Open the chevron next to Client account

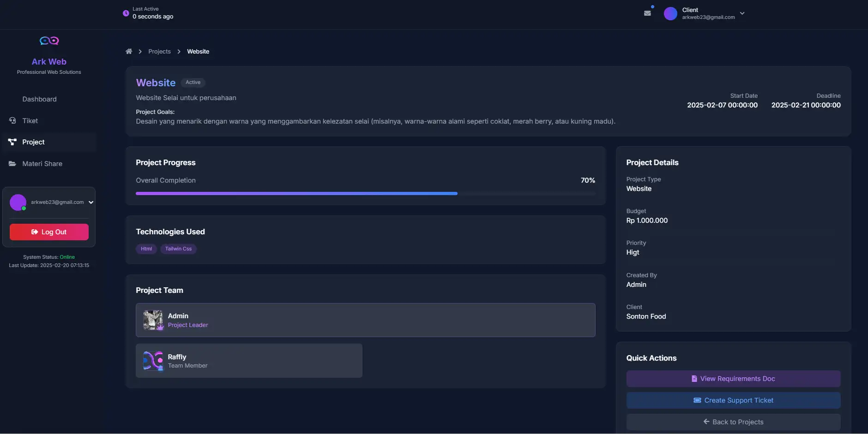point(742,13)
